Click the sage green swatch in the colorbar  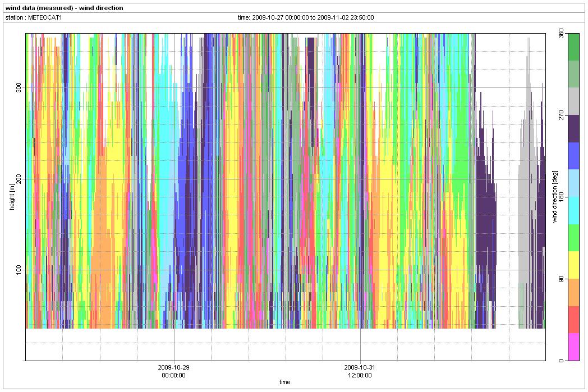[x=574, y=74]
